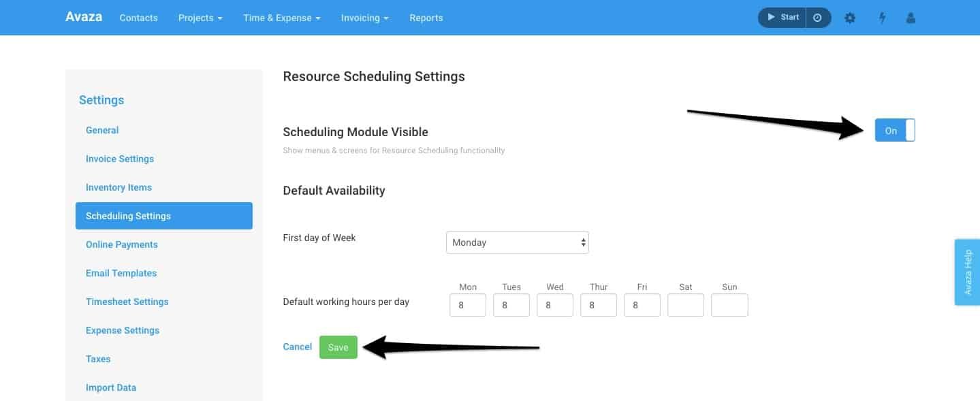Open the Taxes settings page

[x=97, y=359]
